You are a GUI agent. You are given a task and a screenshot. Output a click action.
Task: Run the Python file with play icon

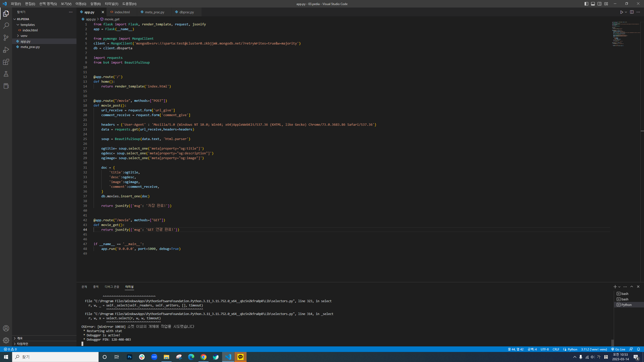[x=621, y=12]
